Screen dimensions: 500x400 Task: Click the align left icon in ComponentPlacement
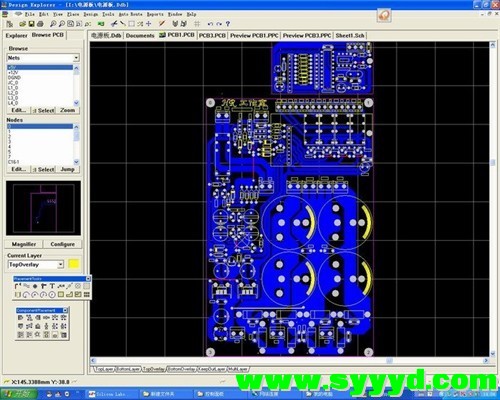click(x=20, y=318)
